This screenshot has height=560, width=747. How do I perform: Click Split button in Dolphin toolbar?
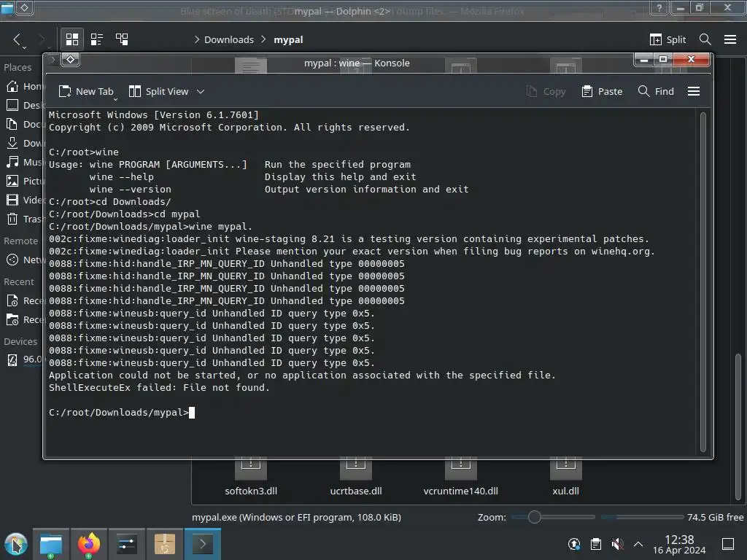click(x=667, y=39)
